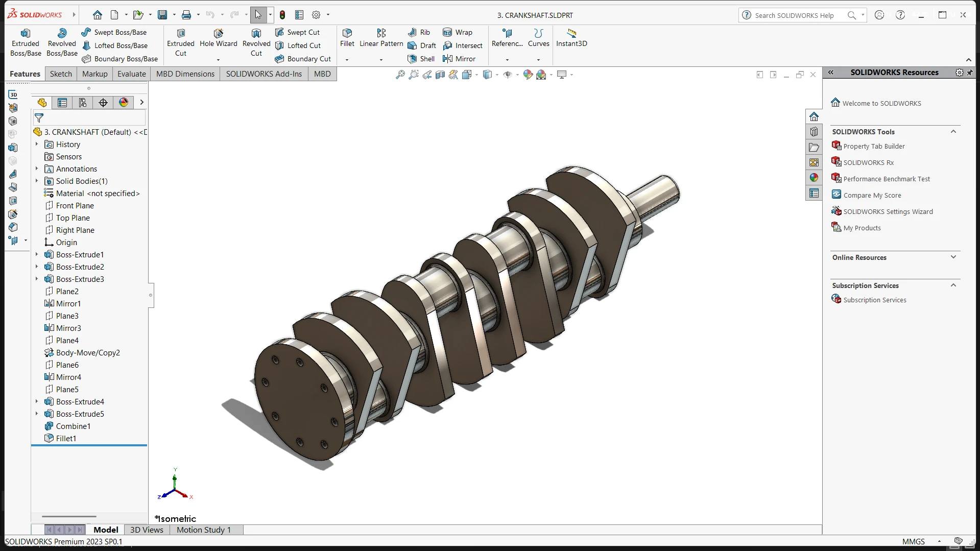Collapse the task pane with chevrons

click(x=831, y=73)
